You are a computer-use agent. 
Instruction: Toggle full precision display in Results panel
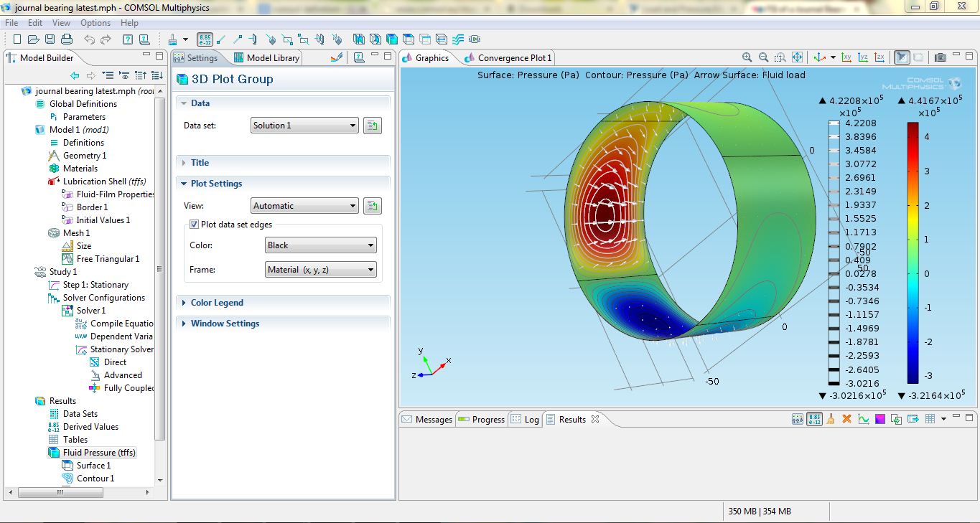click(x=814, y=419)
